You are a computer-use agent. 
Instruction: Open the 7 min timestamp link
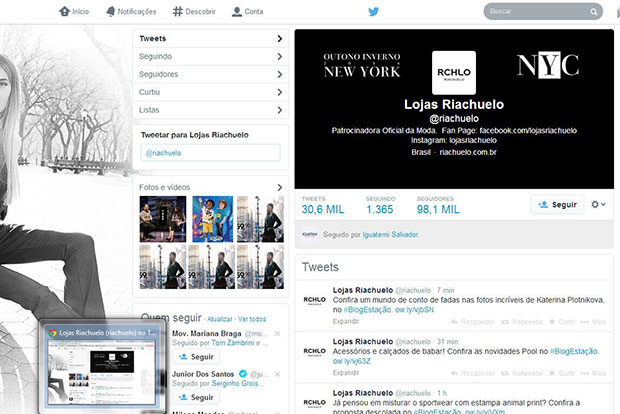coord(445,290)
